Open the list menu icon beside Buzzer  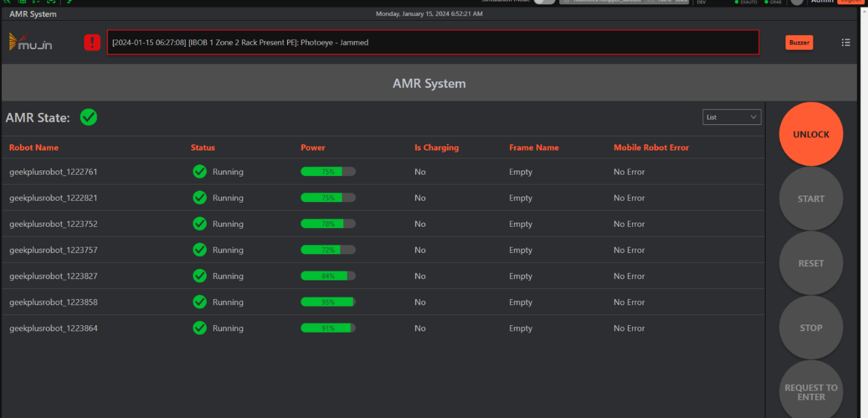(846, 42)
